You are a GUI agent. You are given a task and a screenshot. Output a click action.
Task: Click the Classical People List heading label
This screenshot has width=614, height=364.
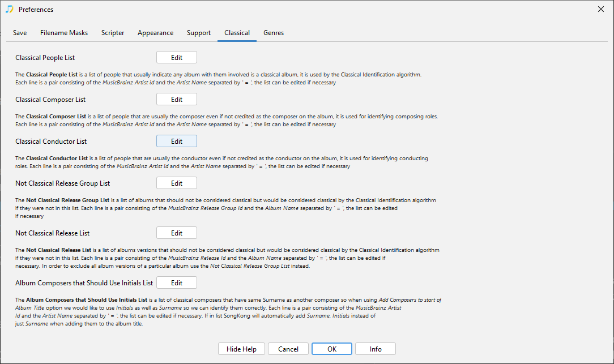45,58
